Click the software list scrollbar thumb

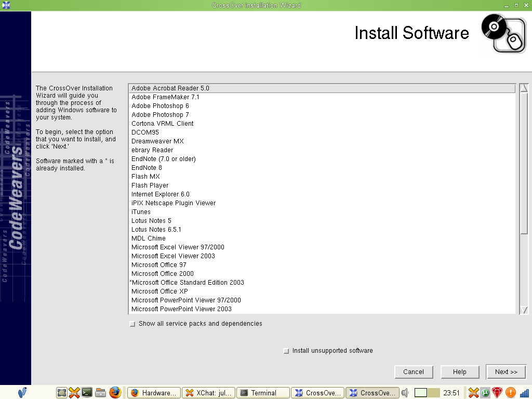[x=524, y=163]
